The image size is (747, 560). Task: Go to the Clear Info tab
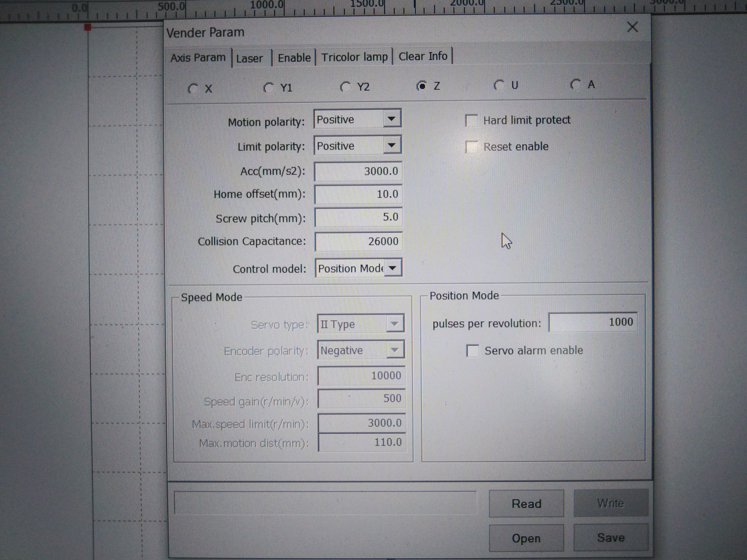coord(423,56)
